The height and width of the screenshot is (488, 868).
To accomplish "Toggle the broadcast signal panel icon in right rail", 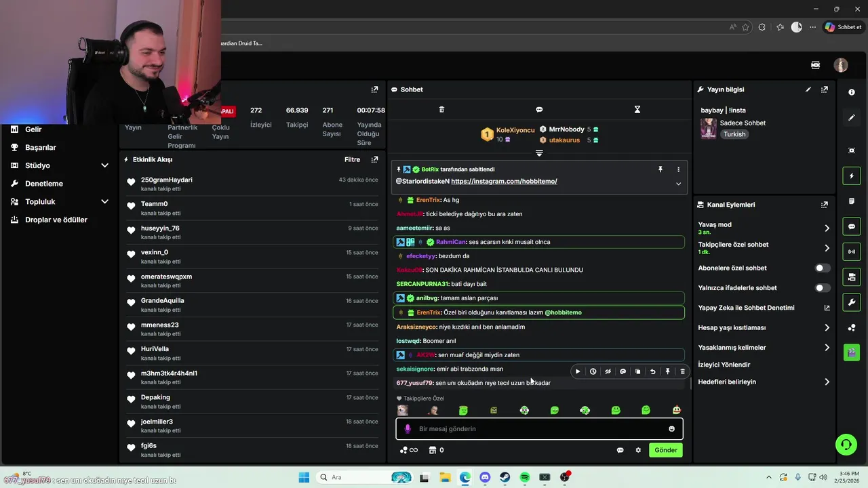I will coord(852,251).
